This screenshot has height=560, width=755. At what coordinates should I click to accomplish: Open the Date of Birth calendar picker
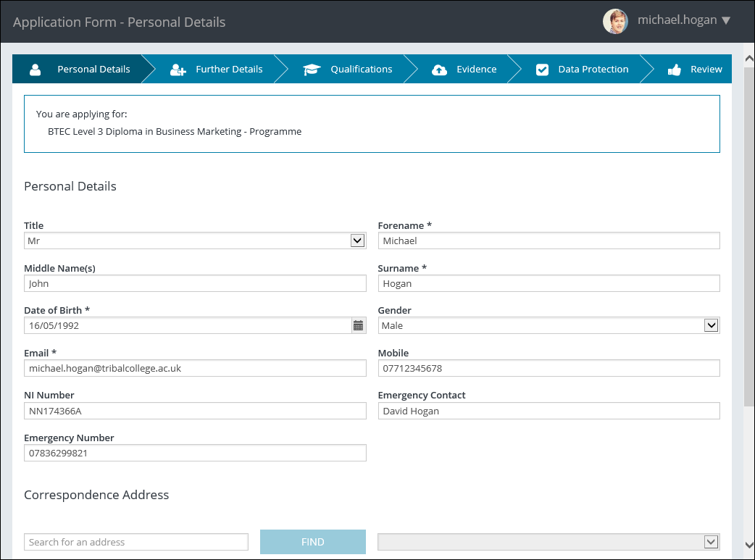tap(358, 325)
